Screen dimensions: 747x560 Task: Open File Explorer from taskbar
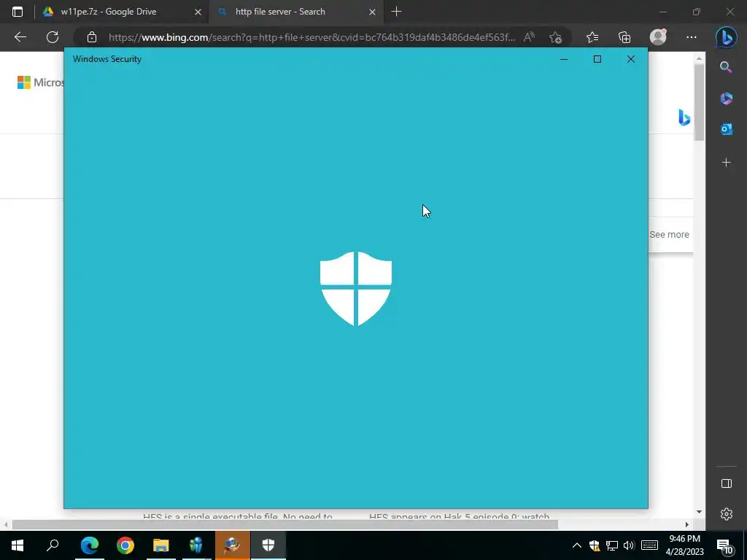(x=161, y=545)
